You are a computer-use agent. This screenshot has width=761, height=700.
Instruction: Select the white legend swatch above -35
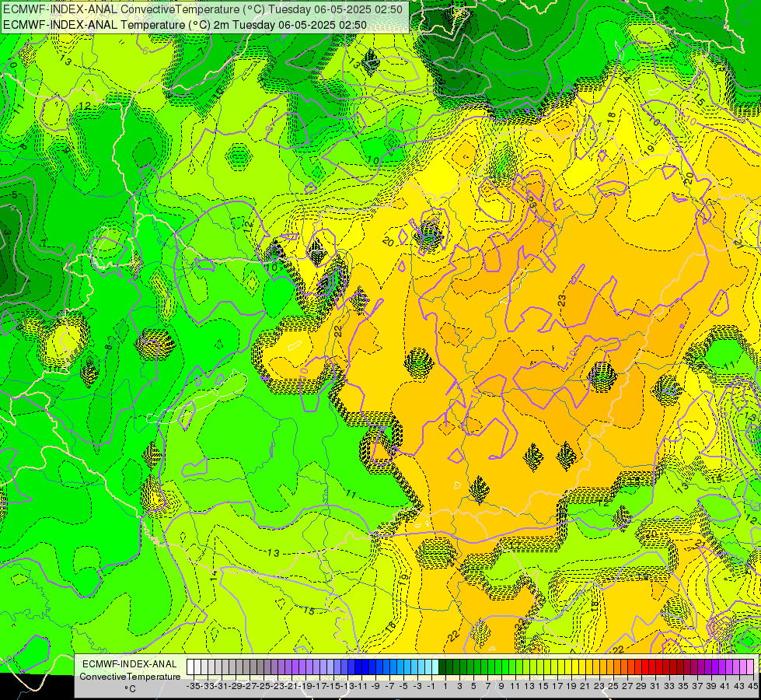tap(190, 667)
